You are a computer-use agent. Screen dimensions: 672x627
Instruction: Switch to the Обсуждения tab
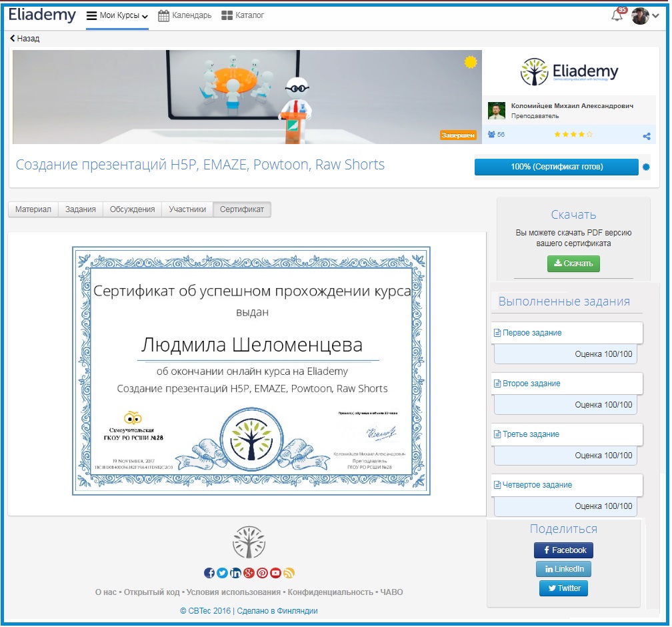133,210
